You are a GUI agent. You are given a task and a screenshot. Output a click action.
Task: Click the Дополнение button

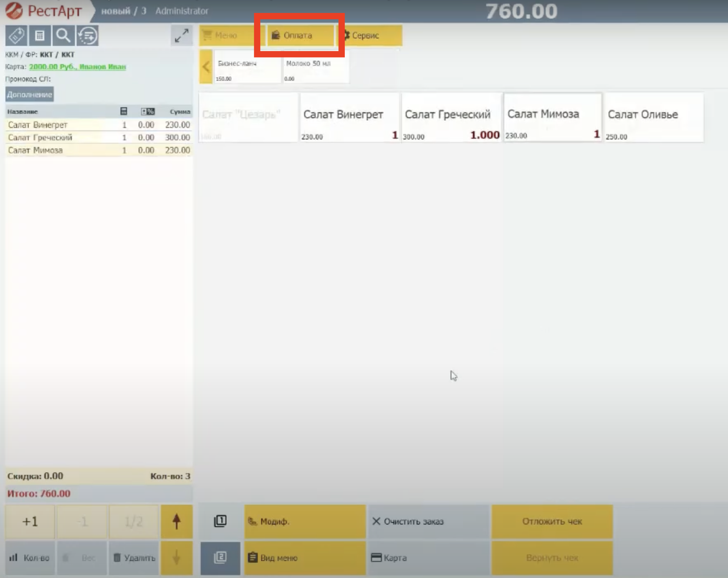tap(29, 95)
